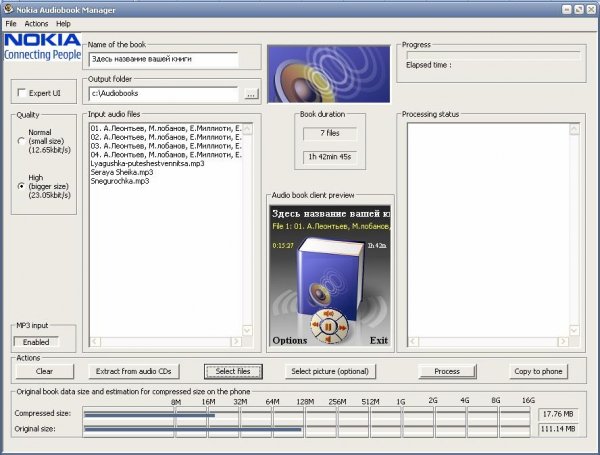Maximize the Nokia Audiobook Manager window
The image size is (600, 455).
[x=579, y=10]
